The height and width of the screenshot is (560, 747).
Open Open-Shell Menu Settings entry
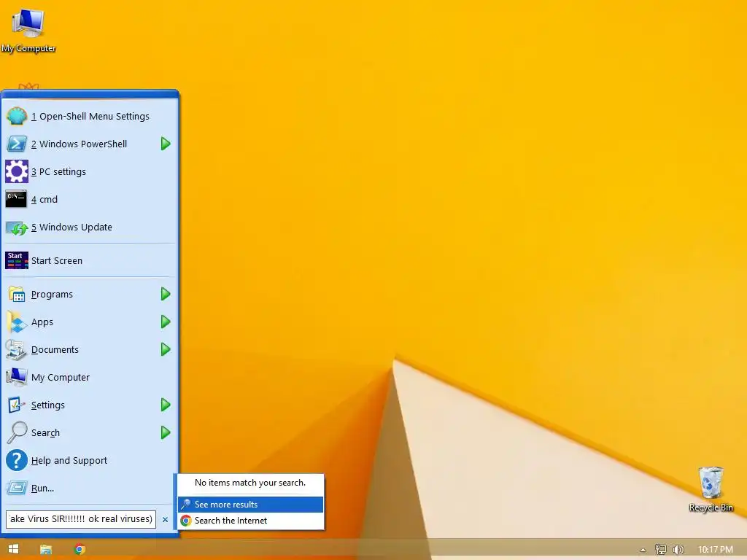(90, 116)
